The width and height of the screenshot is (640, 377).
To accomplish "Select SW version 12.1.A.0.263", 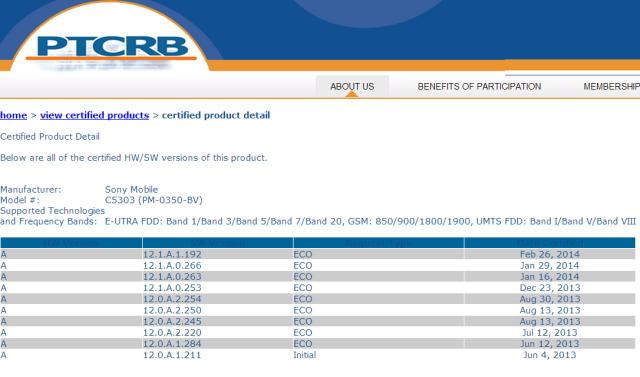I will (x=172, y=277).
